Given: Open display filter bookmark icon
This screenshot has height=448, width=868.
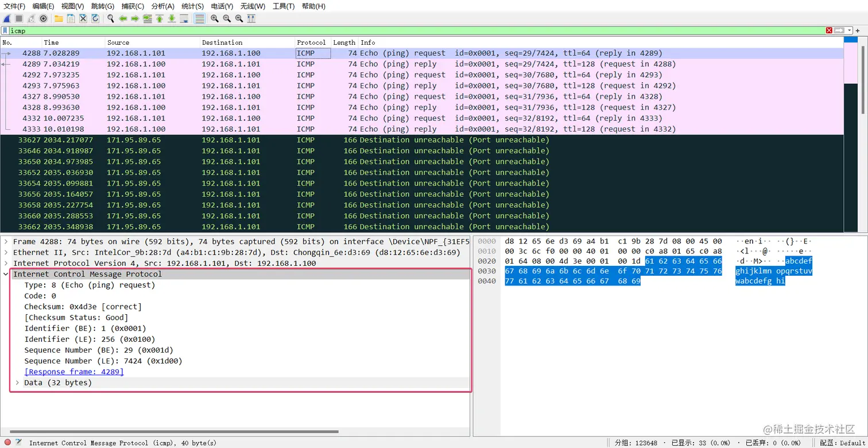Looking at the screenshot, I should pyautogui.click(x=5, y=30).
